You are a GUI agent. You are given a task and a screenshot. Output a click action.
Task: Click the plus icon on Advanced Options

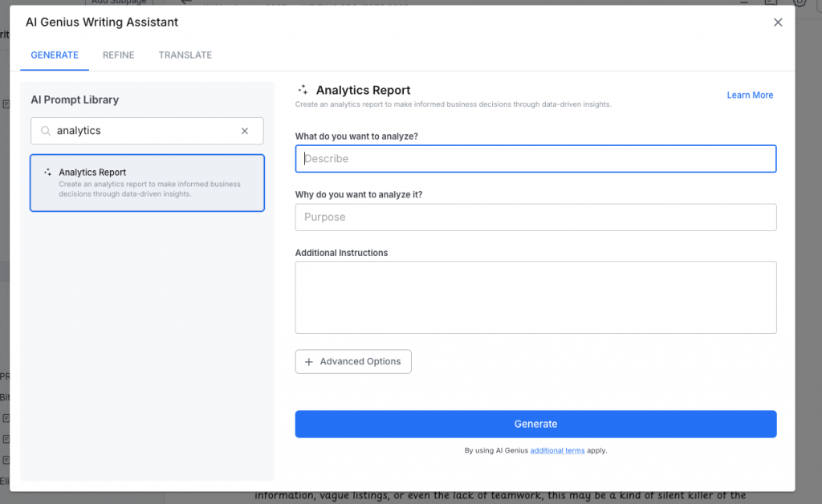tap(309, 362)
